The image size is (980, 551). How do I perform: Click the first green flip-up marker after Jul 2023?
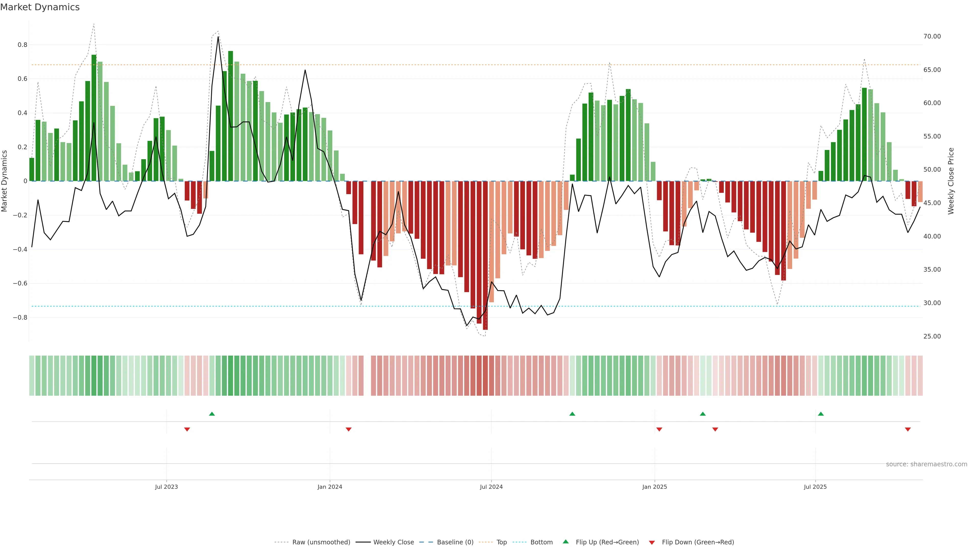click(x=212, y=414)
